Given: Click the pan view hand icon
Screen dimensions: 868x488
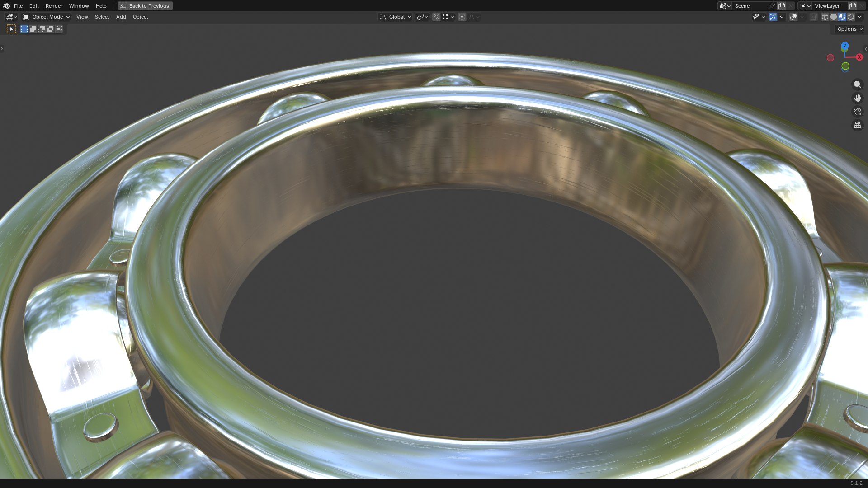Looking at the screenshot, I should (x=858, y=98).
